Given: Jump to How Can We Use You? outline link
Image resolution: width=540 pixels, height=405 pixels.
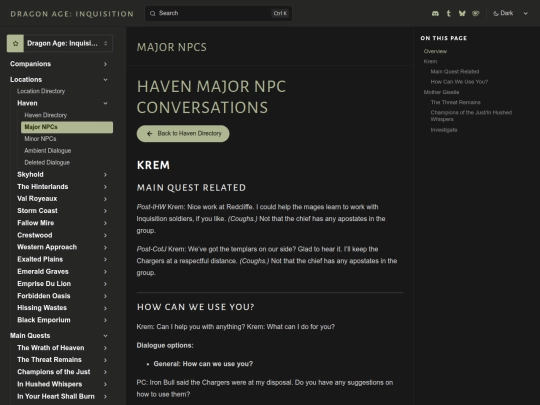Looking at the screenshot, I should click(x=459, y=82).
